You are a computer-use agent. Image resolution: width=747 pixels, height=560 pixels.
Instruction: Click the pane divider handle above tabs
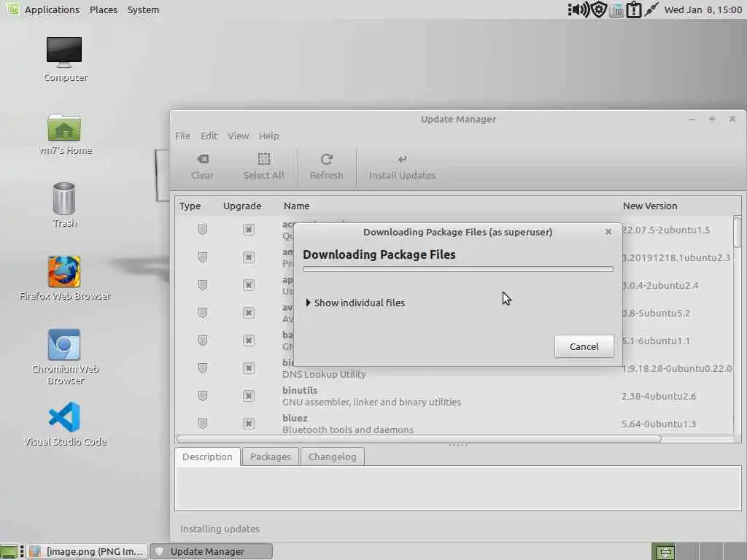pyautogui.click(x=458, y=446)
